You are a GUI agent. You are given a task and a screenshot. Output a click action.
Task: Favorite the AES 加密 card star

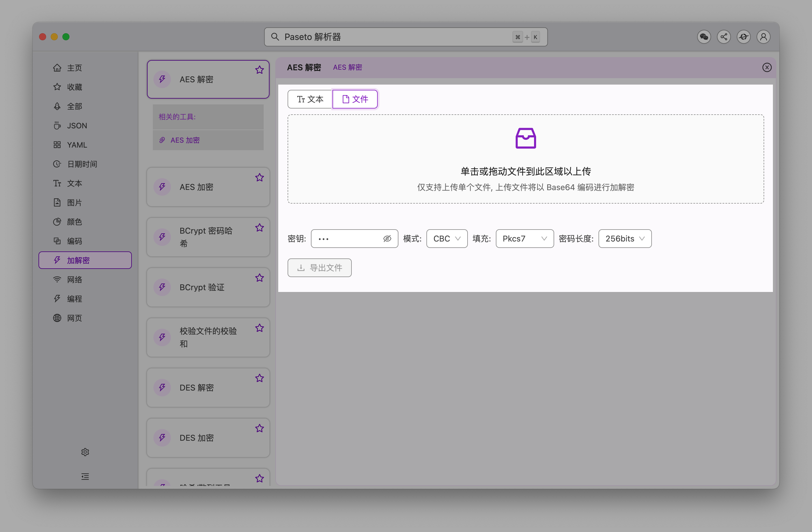tap(260, 177)
